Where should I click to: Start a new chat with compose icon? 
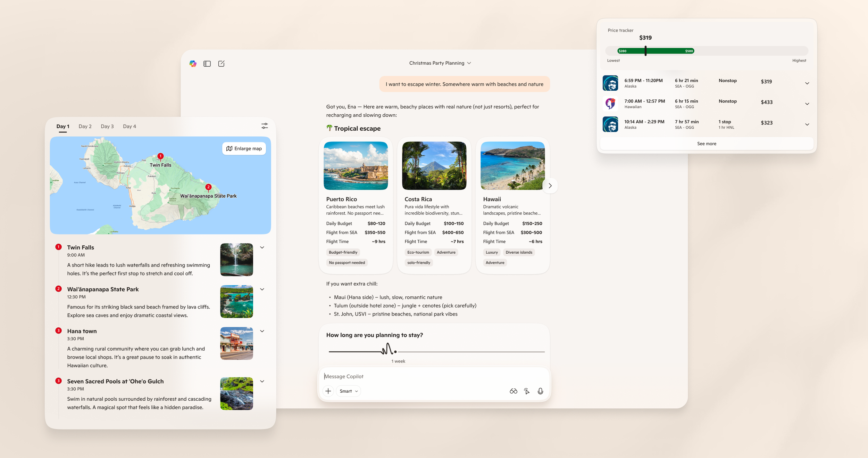coord(221,64)
